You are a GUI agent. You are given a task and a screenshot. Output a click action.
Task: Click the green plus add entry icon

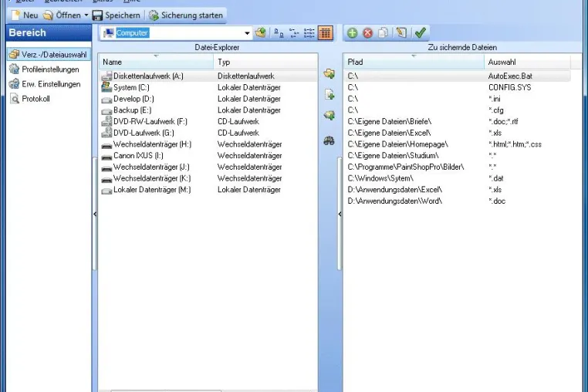click(352, 33)
